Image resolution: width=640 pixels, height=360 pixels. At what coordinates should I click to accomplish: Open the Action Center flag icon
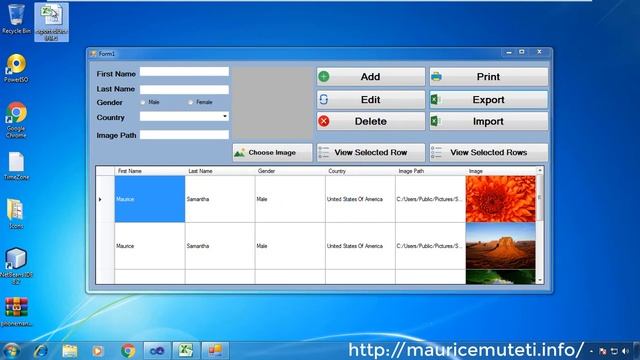[x=603, y=351]
